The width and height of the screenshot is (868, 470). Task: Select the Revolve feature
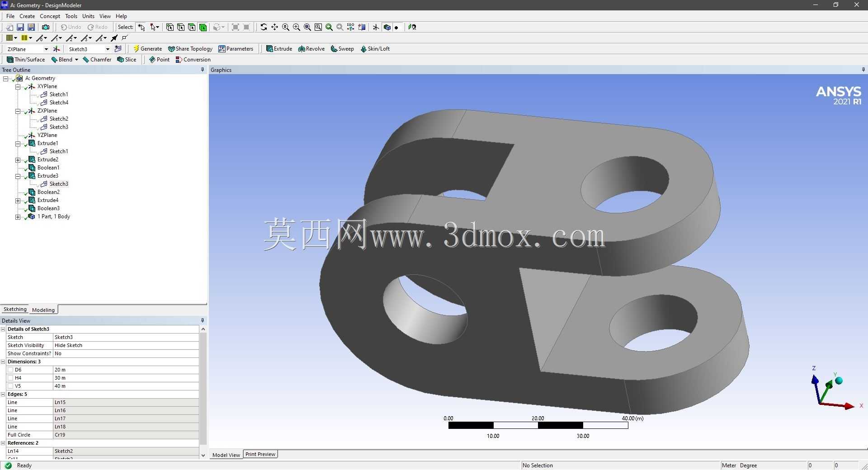click(311, 49)
